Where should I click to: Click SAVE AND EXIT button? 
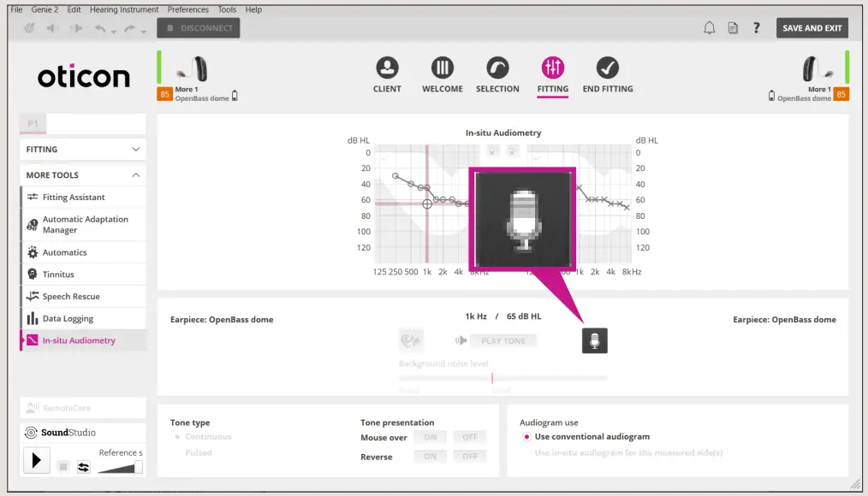[812, 27]
